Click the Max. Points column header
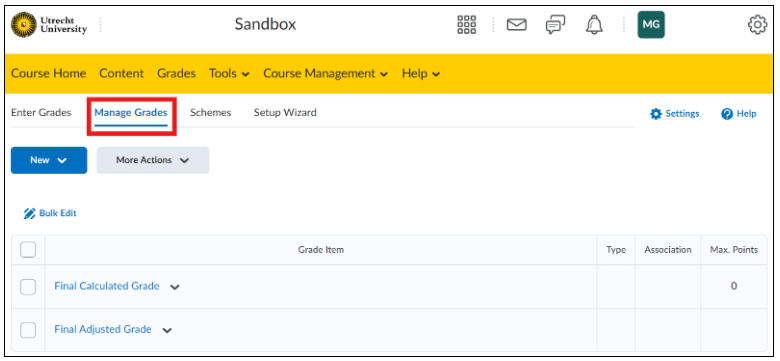The image size is (780, 361). 734,250
